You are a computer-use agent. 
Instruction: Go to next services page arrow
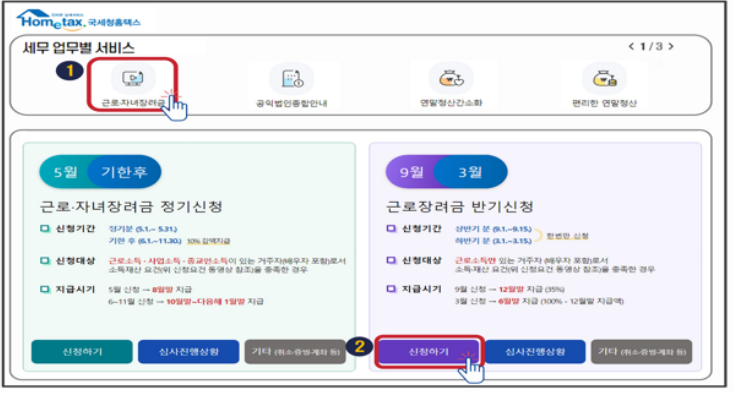click(x=671, y=46)
